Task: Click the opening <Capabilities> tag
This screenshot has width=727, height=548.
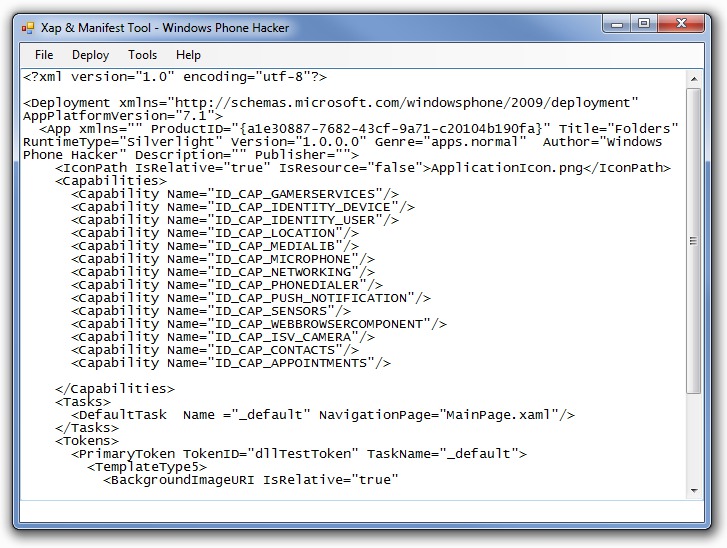Action: pyautogui.click(x=110, y=180)
